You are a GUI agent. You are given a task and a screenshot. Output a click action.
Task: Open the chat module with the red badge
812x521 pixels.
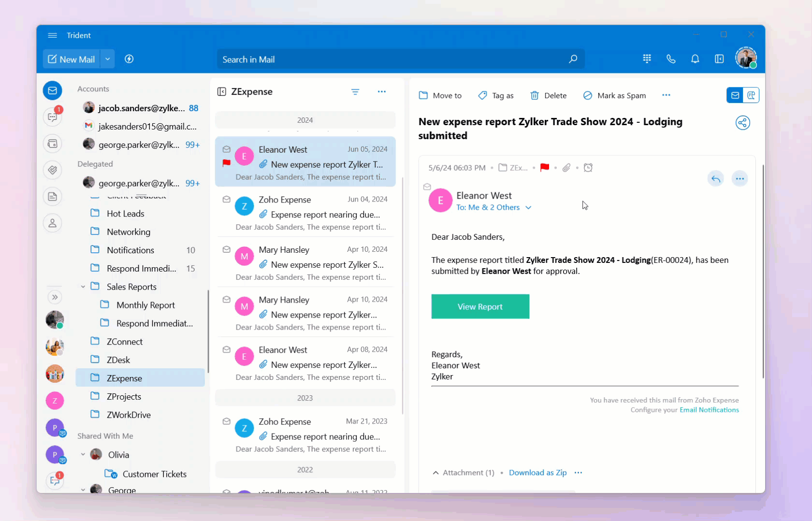coord(53,116)
